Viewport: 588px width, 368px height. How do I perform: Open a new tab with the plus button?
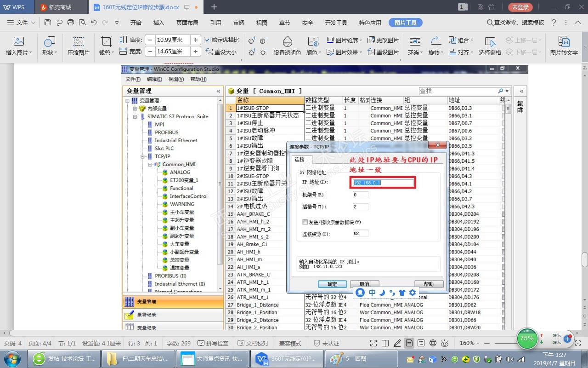click(x=214, y=7)
